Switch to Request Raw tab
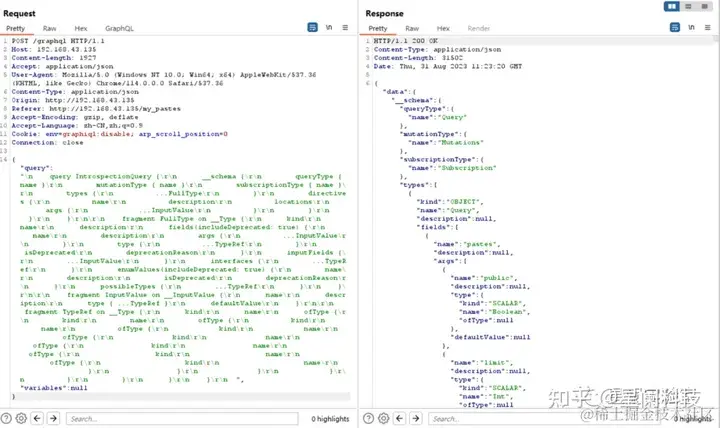Screen dimensions: 720x428 [x=50, y=28]
